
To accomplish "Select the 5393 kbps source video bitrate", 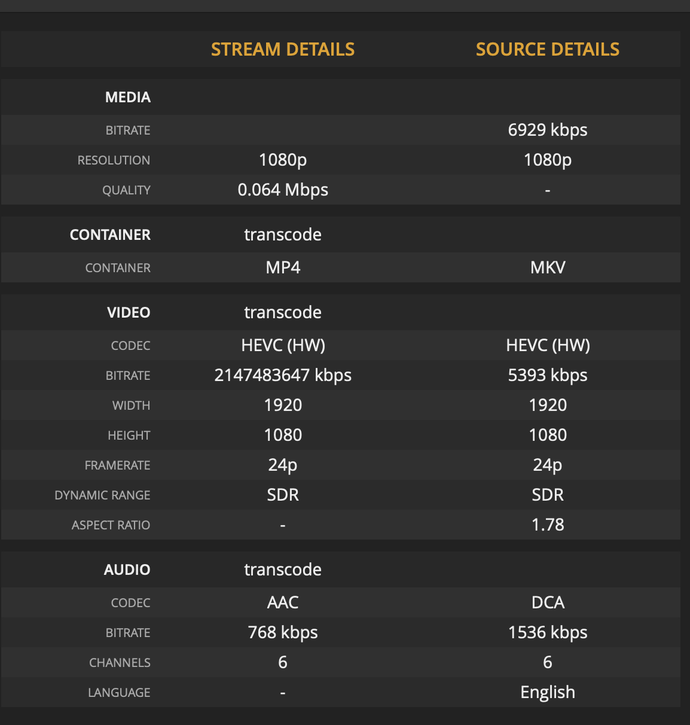I will tap(547, 375).
